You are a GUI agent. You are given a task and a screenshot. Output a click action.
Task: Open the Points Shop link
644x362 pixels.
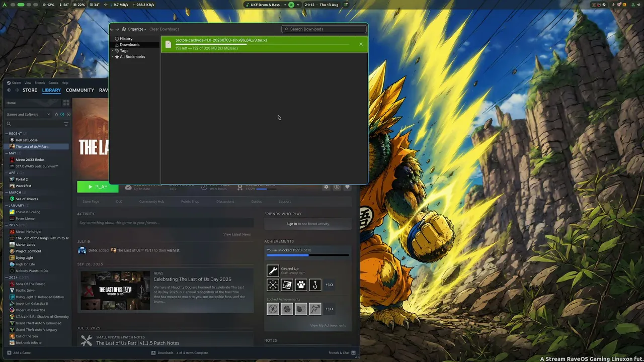[190, 202]
